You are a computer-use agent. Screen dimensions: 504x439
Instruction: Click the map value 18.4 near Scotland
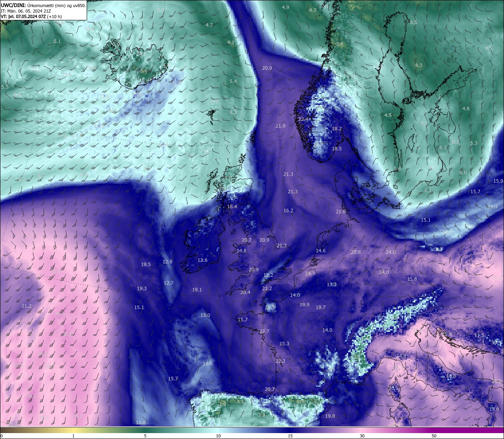[x=232, y=207]
